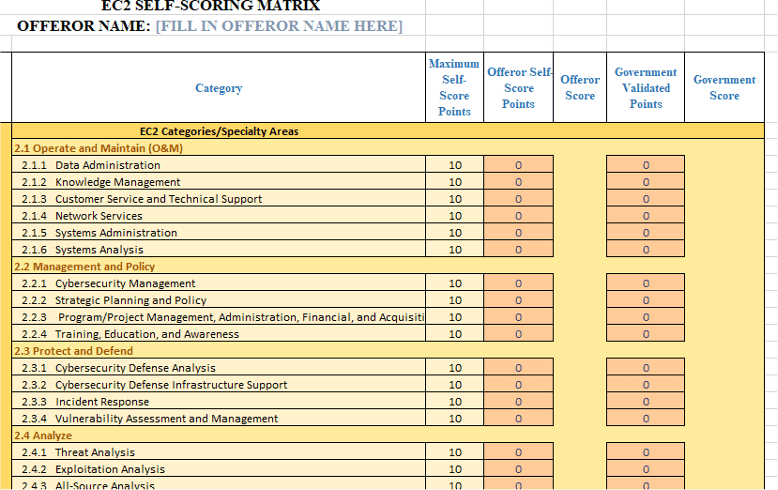This screenshot has height=490, width=778.
Task: Select the 2.1 Operate and Maintain section row
Action: 388,148
